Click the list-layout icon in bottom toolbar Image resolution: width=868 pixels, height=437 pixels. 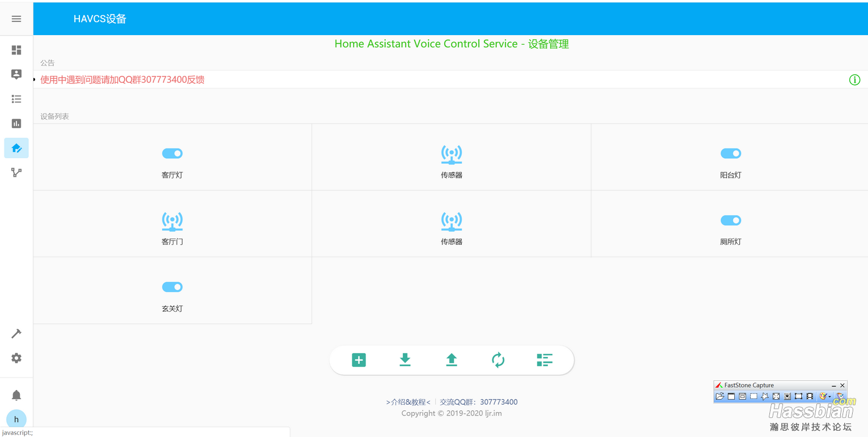(x=544, y=360)
